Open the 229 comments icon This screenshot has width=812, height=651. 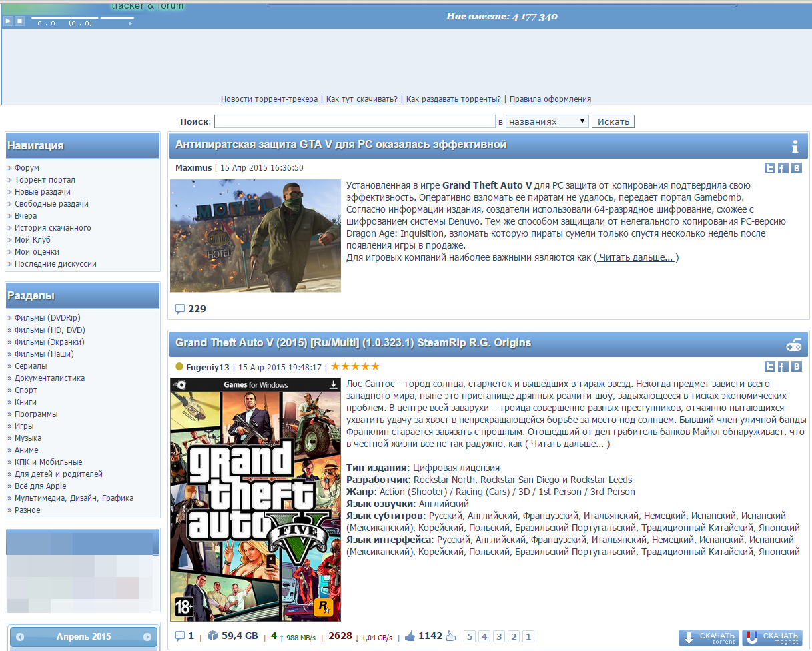[x=179, y=309]
